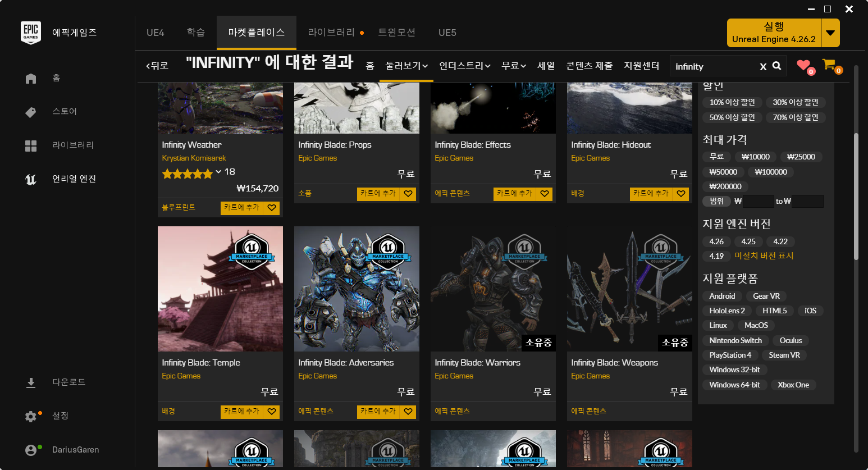Open Infinity Blade: Warriors thumbnail
Screen dimensions: 868x470
pos(493,289)
